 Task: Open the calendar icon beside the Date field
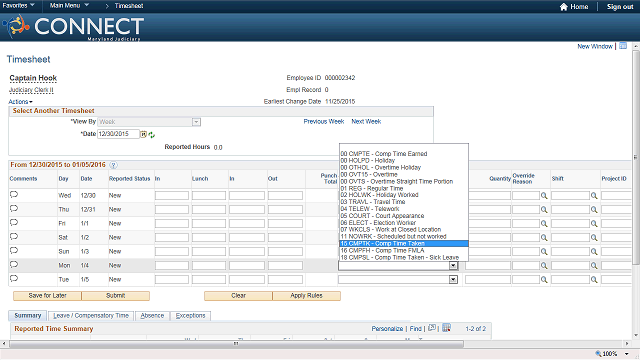pyautogui.click(x=144, y=134)
